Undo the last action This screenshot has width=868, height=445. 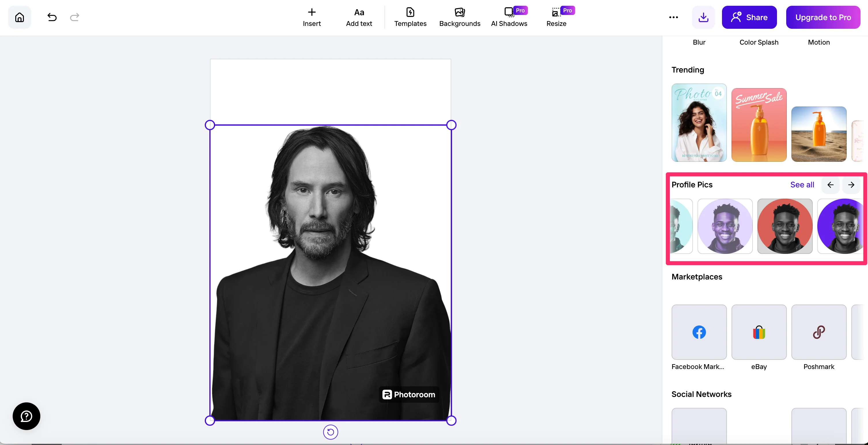52,17
